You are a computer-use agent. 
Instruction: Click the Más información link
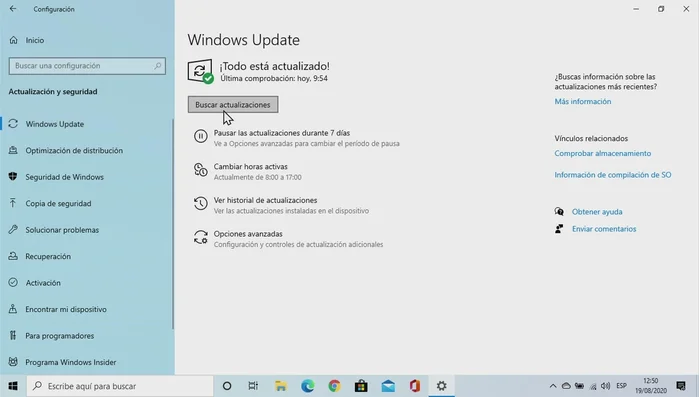[583, 102]
